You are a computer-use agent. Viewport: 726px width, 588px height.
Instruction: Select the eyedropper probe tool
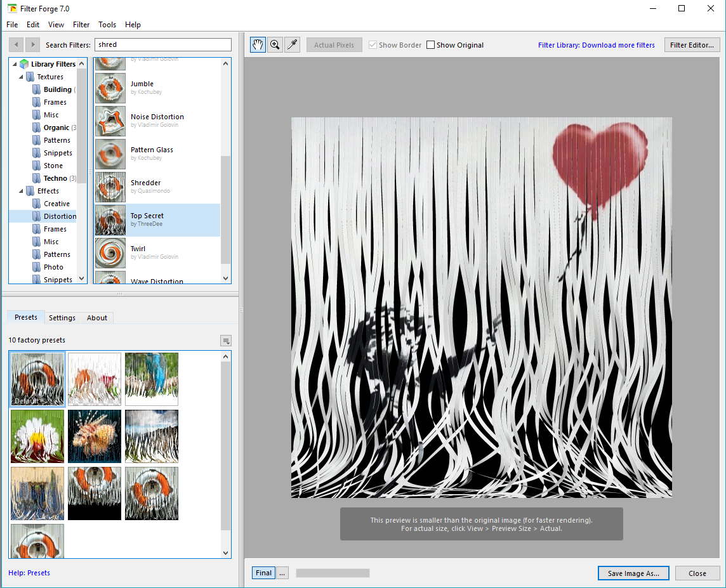tap(292, 44)
